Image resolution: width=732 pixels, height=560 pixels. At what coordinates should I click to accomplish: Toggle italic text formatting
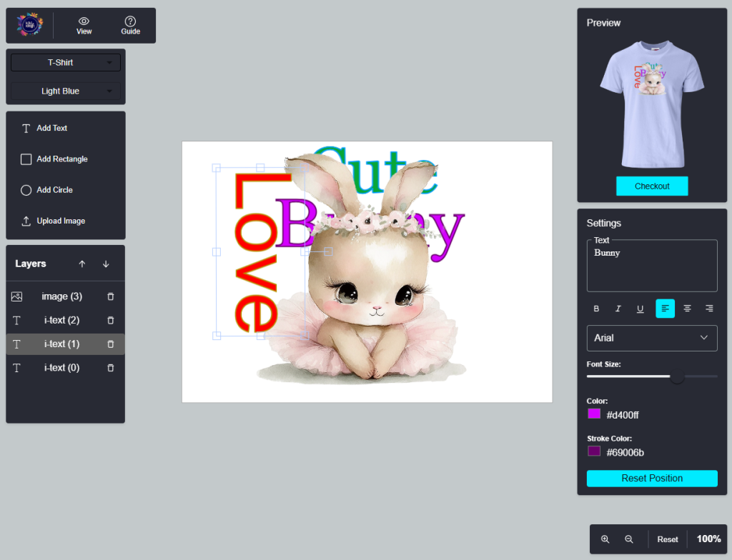[618, 309]
